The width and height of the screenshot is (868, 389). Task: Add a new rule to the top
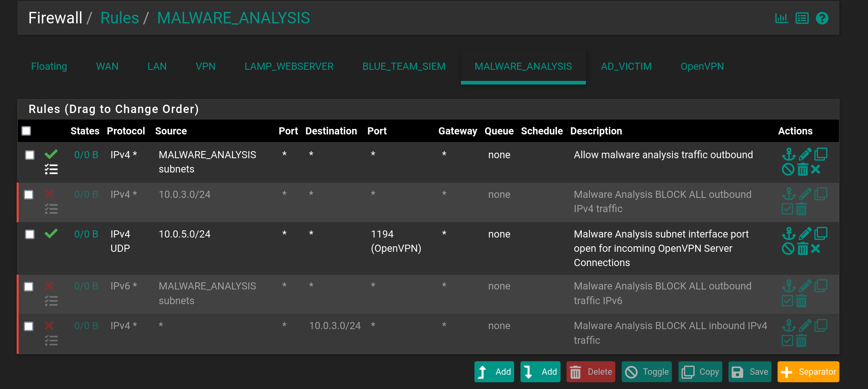494,372
